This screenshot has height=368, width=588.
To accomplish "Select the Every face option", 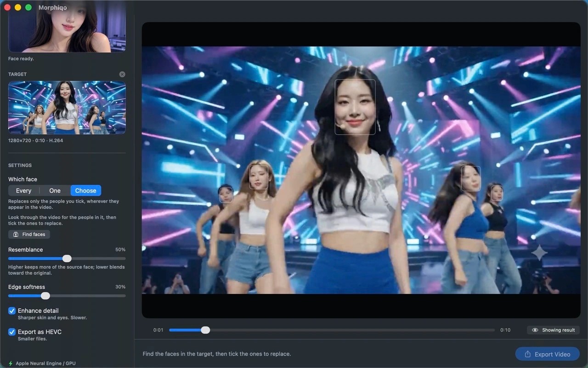I will coord(23,190).
